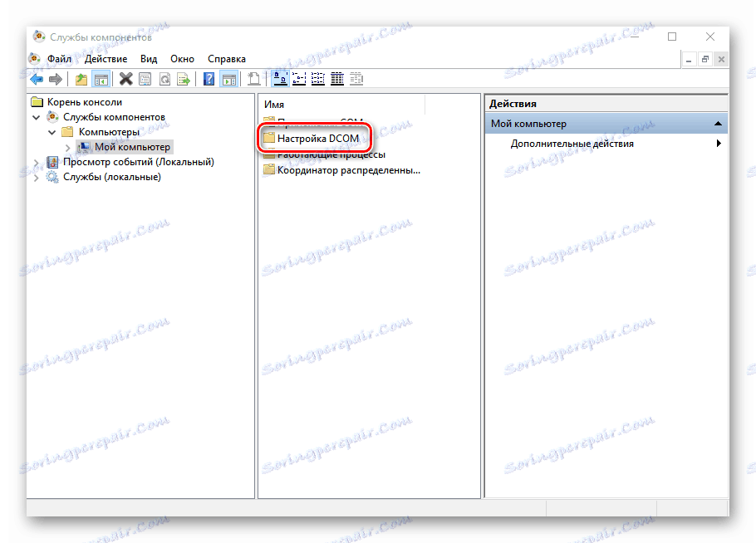Click the Export list toolbar icon

(x=184, y=79)
